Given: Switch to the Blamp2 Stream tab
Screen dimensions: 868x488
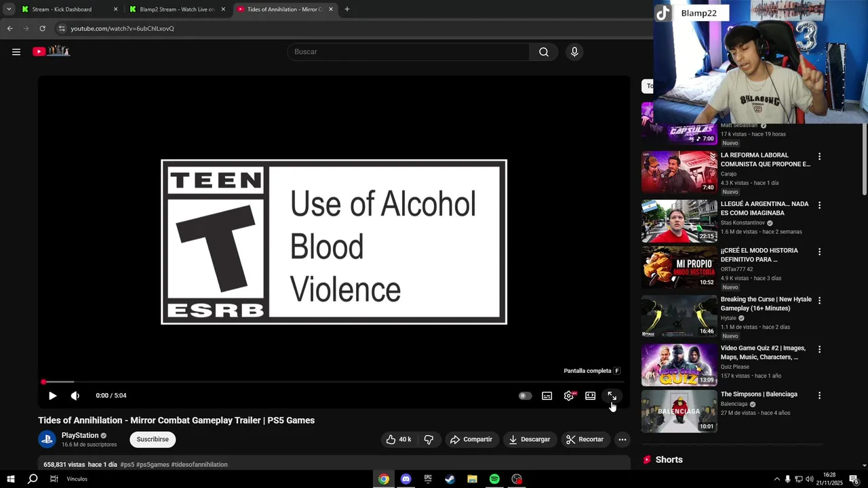Looking at the screenshot, I should click(x=177, y=9).
